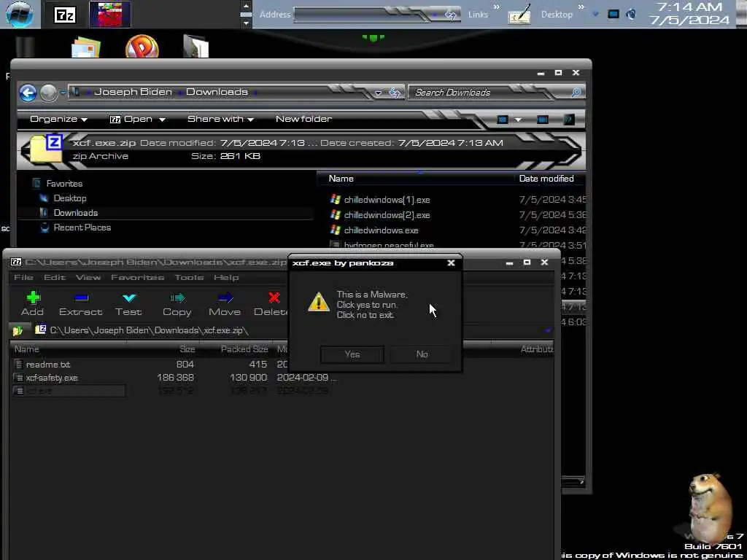Image resolution: width=747 pixels, height=560 pixels.
Task: Open the File menu in 7-Zip
Action: pyautogui.click(x=24, y=277)
